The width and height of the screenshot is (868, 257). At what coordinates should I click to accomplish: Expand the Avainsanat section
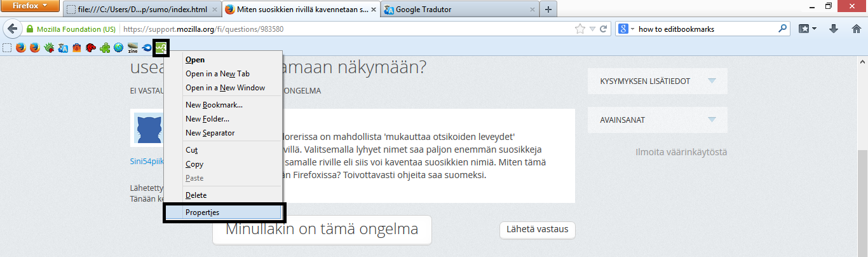click(657, 120)
